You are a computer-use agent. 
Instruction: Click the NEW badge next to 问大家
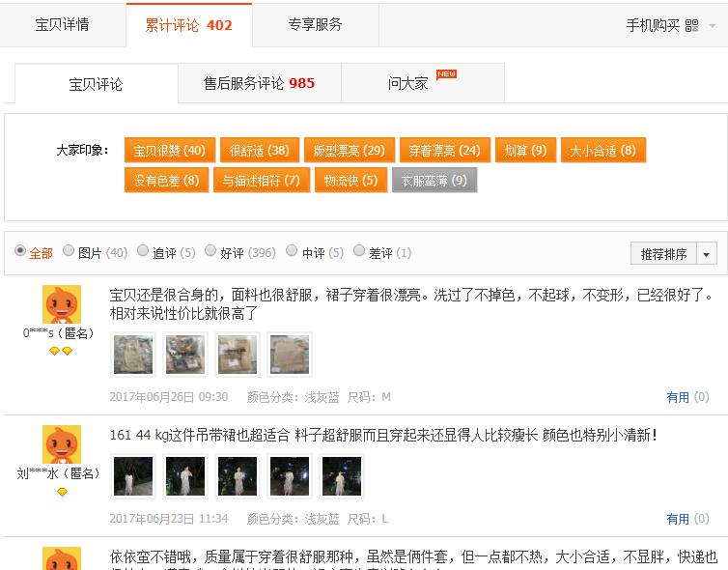click(x=446, y=74)
